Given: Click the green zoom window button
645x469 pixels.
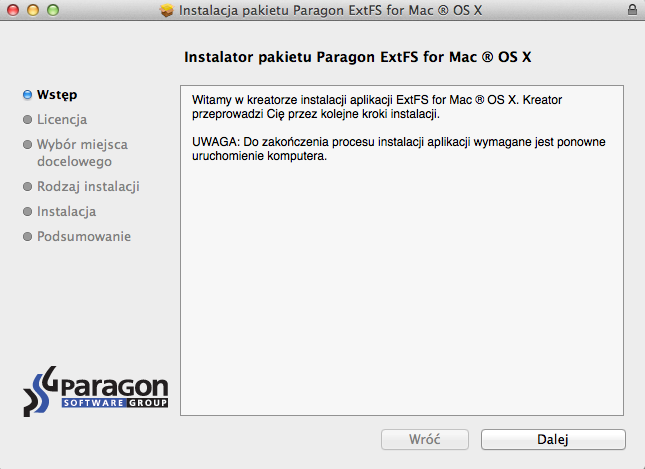Looking at the screenshot, I should click(x=53, y=10).
